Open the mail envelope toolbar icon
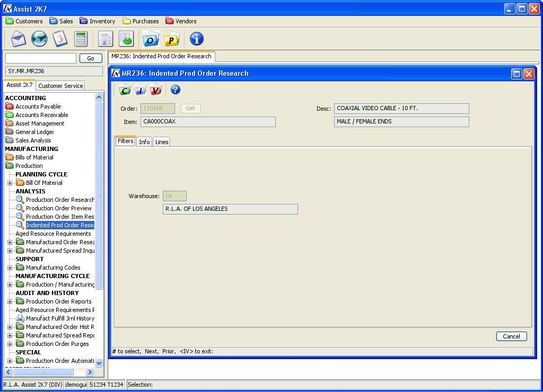This screenshot has height=392, width=543. point(19,39)
